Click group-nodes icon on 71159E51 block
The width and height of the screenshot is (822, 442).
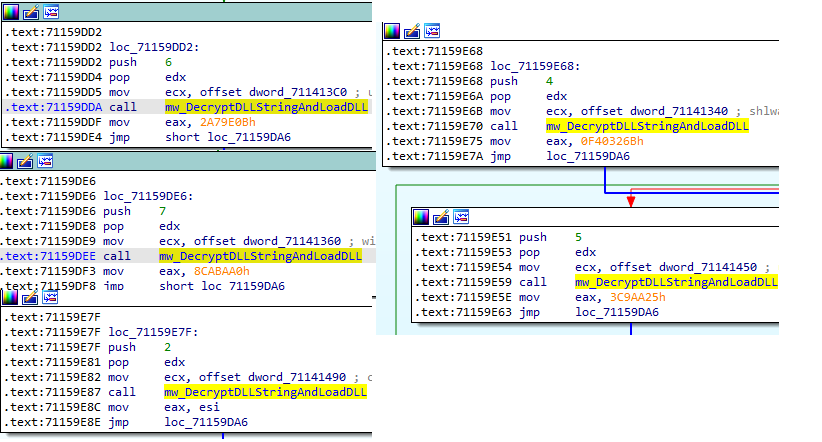tap(461, 217)
